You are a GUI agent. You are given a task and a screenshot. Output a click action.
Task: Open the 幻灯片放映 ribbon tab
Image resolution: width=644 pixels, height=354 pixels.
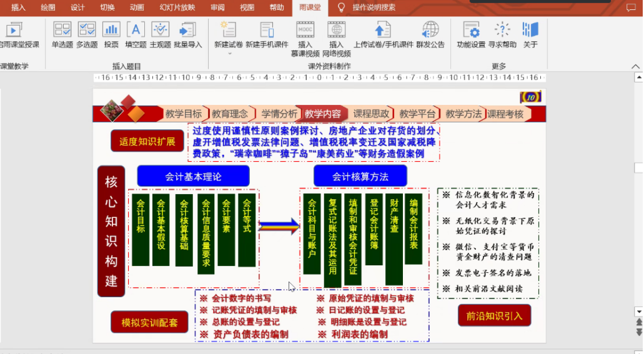tap(177, 7)
